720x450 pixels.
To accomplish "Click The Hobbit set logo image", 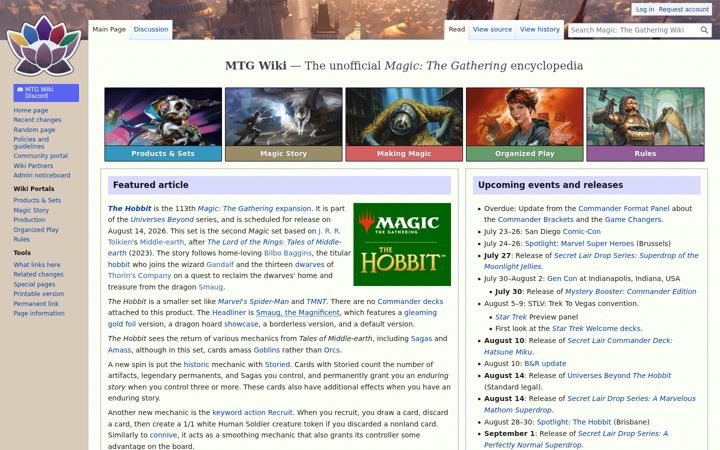I will click(x=402, y=244).
